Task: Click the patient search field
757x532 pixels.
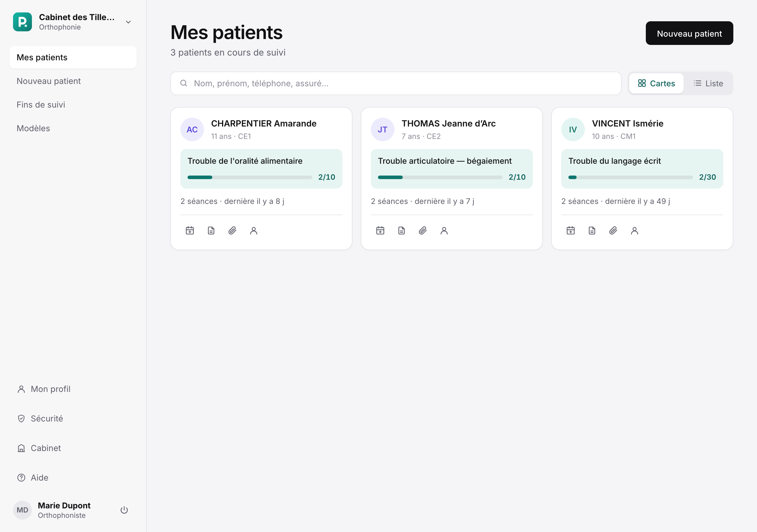Action: pos(396,83)
